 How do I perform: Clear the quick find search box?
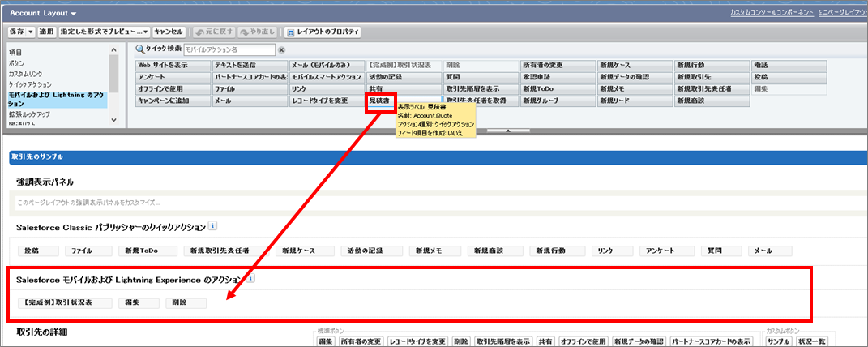(x=282, y=49)
